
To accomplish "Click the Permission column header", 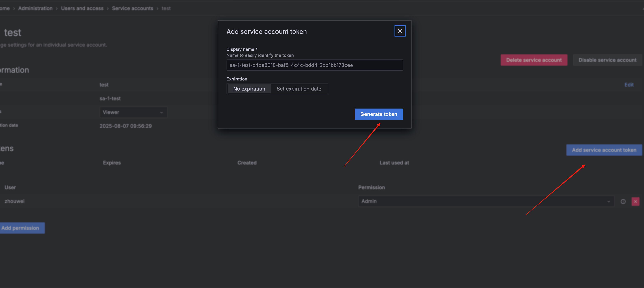I will 372,187.
